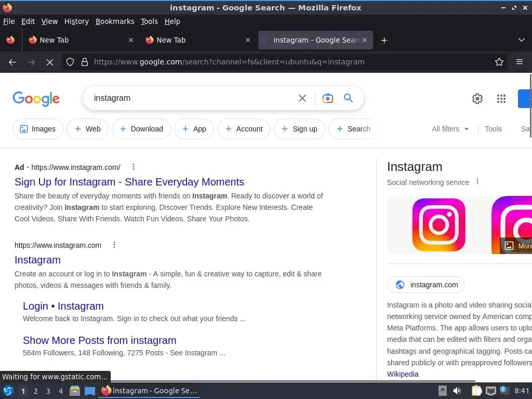Open the taskbar start menu
Image resolution: width=532 pixels, height=399 pixels.
8,391
